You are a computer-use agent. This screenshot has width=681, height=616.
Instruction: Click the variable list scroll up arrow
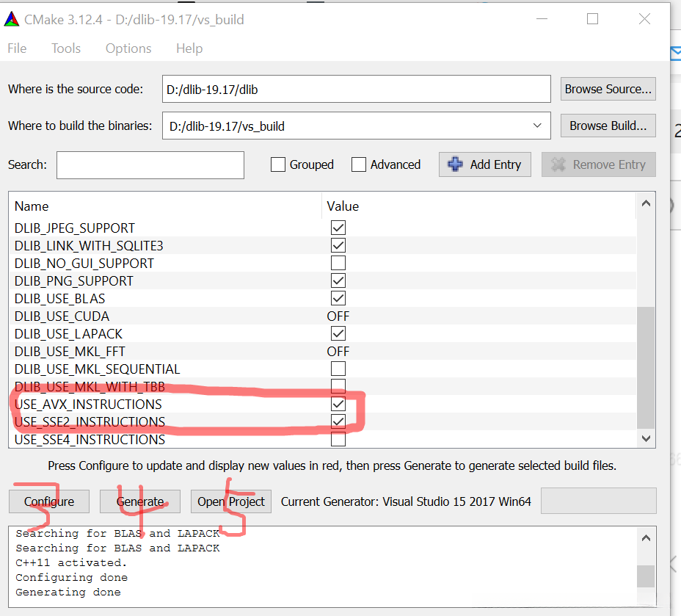coord(646,203)
